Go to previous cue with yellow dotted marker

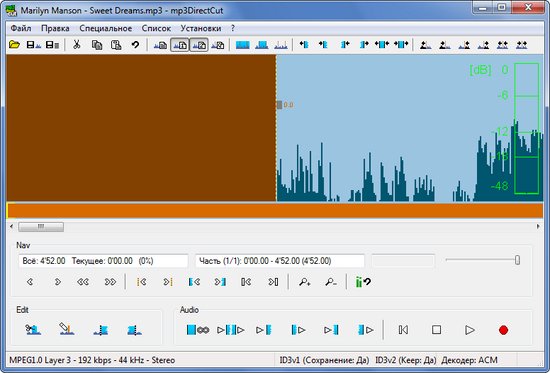pos(142,281)
